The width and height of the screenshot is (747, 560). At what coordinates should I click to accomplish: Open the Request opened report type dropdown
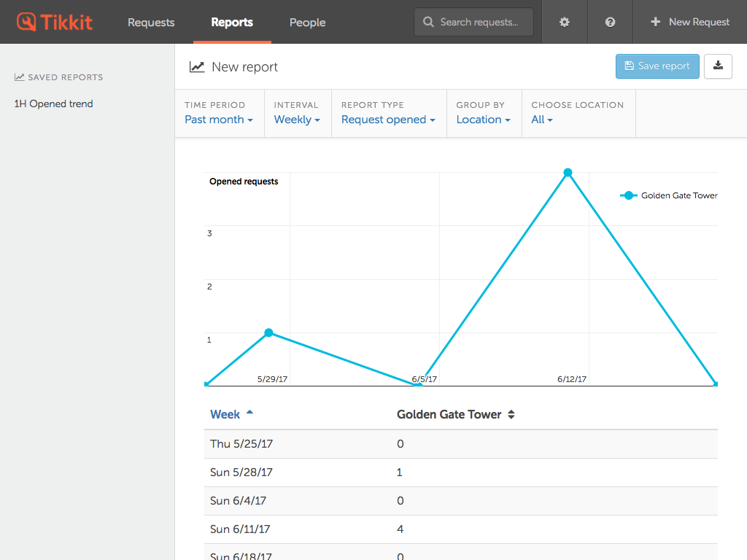point(388,120)
